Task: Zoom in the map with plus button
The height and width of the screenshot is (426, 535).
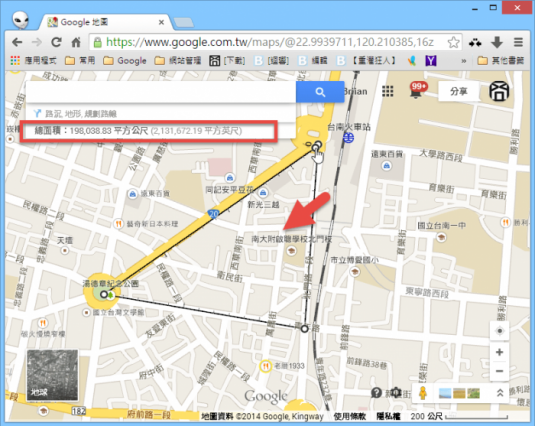Action: point(500,352)
